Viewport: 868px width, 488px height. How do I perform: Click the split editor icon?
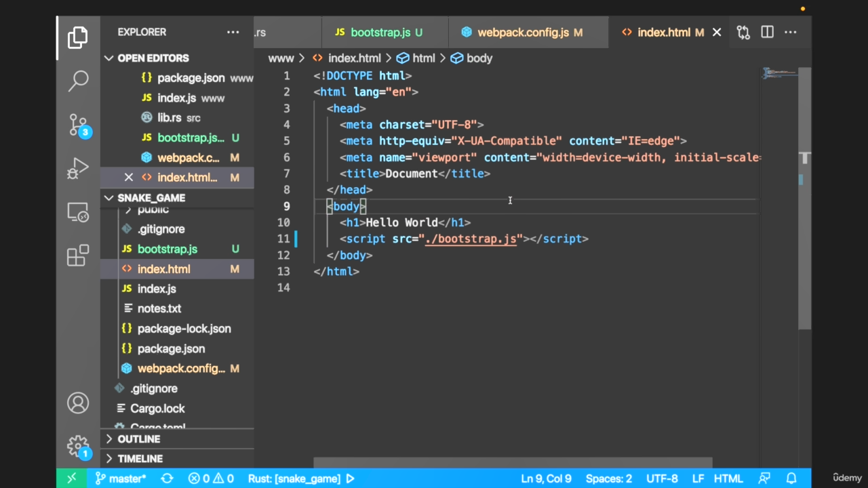point(767,33)
